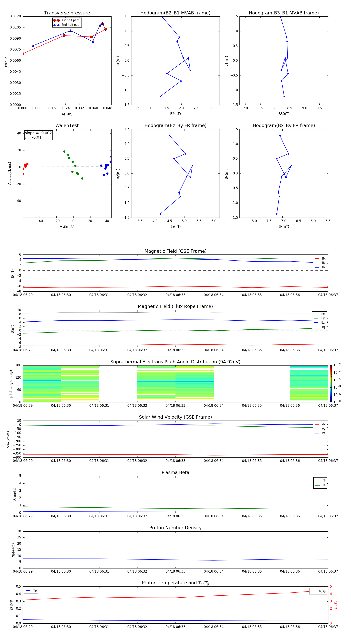Image resolution: width=351 pixels, height=644 pixels.
Task: Click the Bx(nT) hodogram axis label
Action: coord(284,227)
